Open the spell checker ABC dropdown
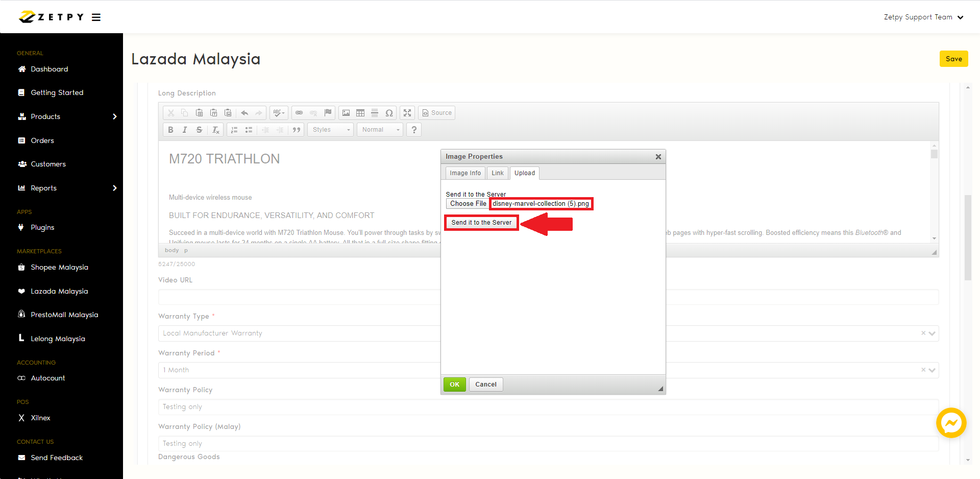Screen dimensions: 980x479 click(x=279, y=113)
